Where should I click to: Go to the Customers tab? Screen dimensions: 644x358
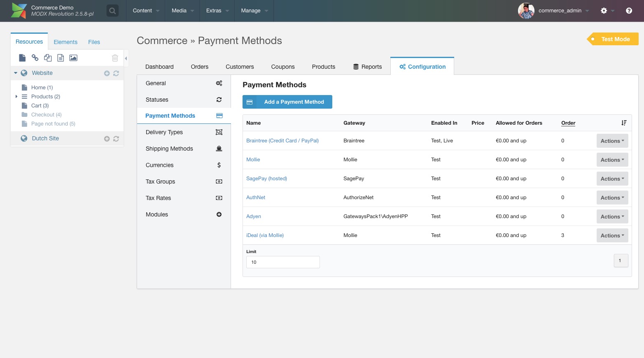(240, 67)
